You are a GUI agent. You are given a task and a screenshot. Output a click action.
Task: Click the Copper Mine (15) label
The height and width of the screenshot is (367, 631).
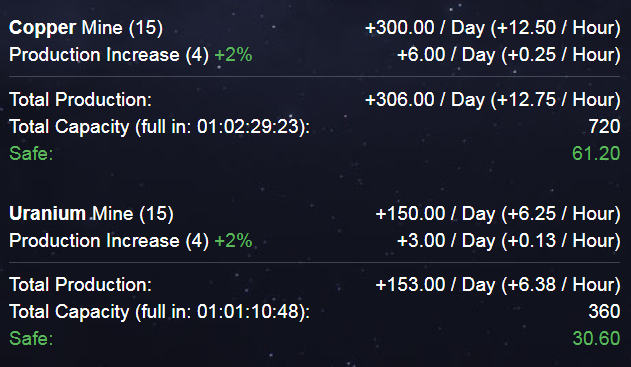tap(86, 28)
